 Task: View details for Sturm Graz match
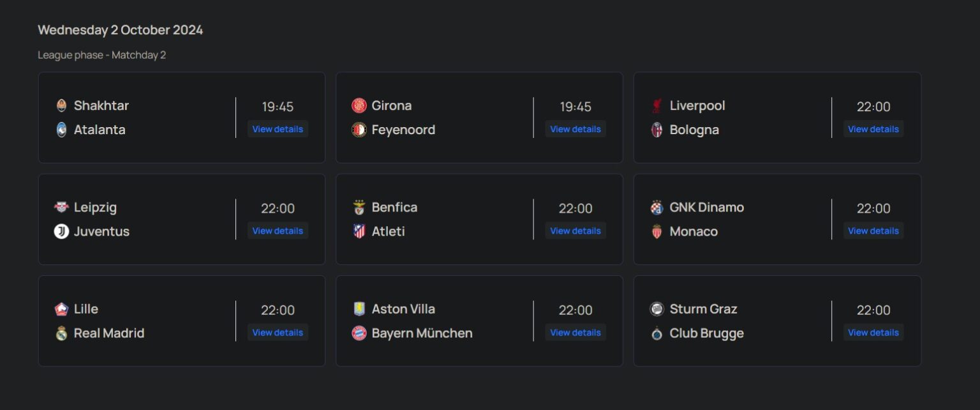pos(873,332)
